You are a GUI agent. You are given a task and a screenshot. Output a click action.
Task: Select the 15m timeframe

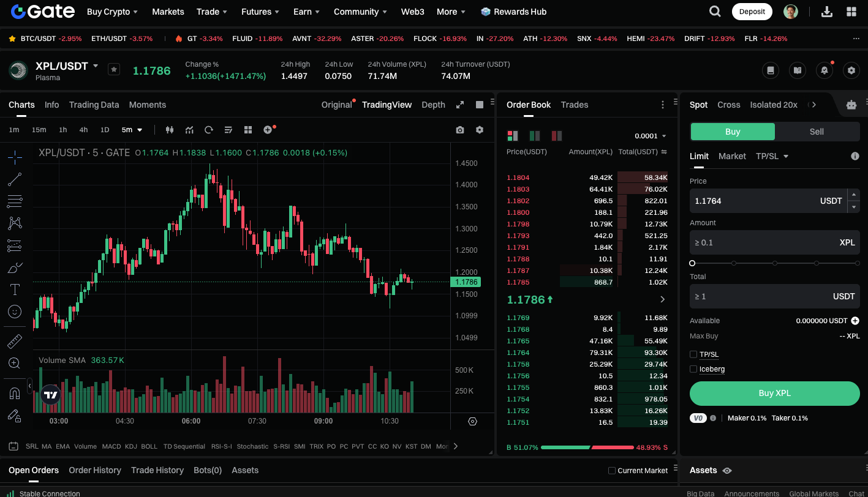(39, 130)
